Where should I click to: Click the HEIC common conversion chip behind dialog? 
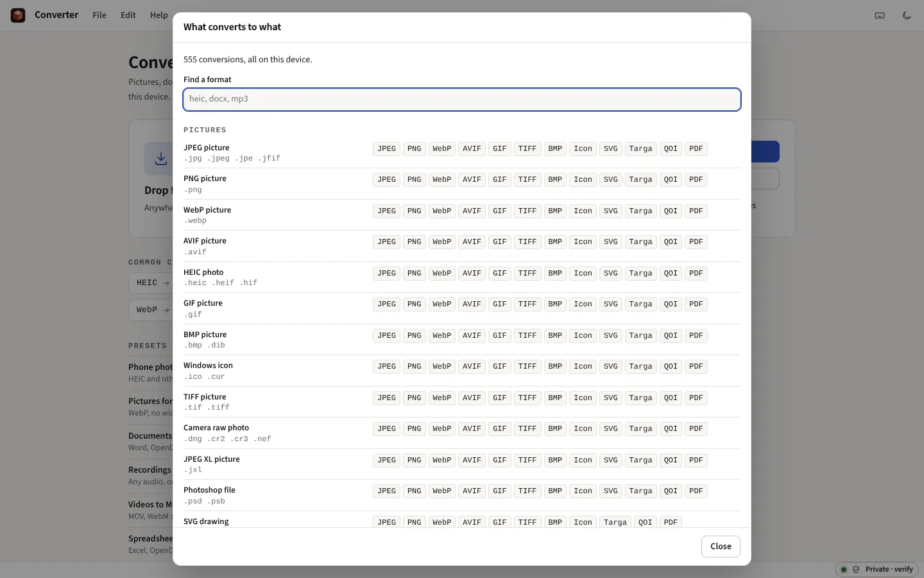(x=151, y=283)
